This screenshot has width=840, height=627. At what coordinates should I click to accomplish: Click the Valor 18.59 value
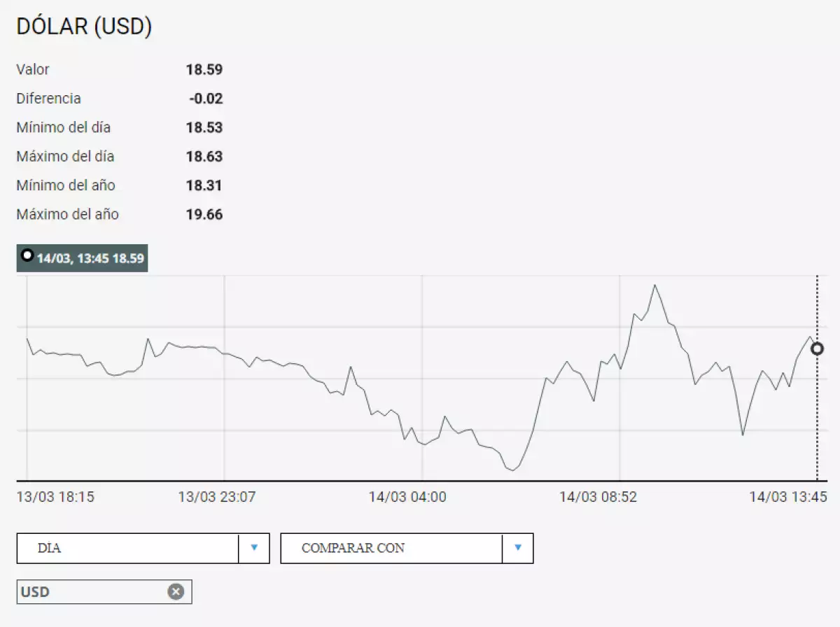204,69
